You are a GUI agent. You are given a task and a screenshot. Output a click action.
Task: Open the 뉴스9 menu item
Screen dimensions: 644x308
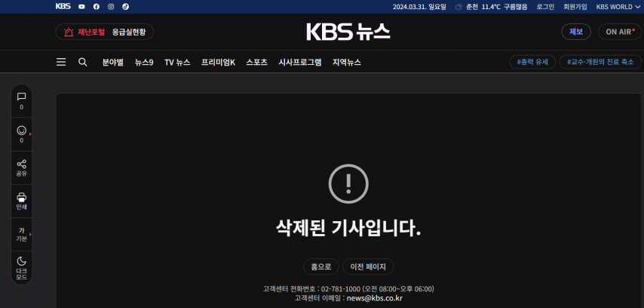(x=144, y=63)
